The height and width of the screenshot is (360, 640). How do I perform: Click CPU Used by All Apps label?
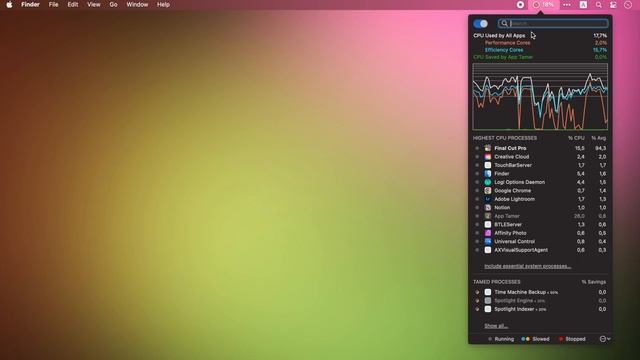click(x=499, y=36)
